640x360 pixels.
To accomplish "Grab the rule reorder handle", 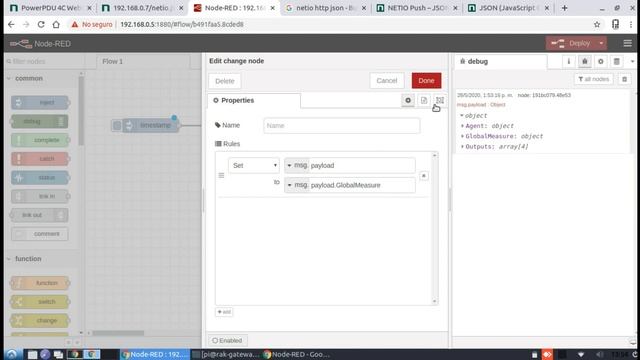I will 221,176.
